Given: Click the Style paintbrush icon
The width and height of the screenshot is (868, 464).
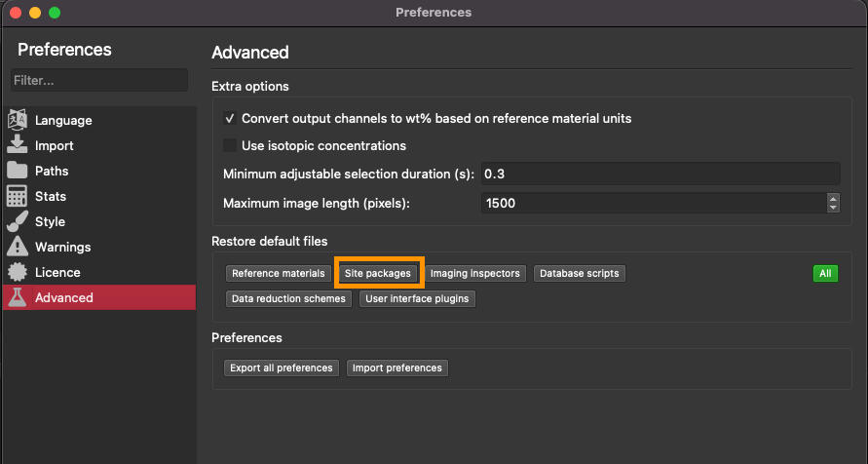Looking at the screenshot, I should tap(18, 221).
